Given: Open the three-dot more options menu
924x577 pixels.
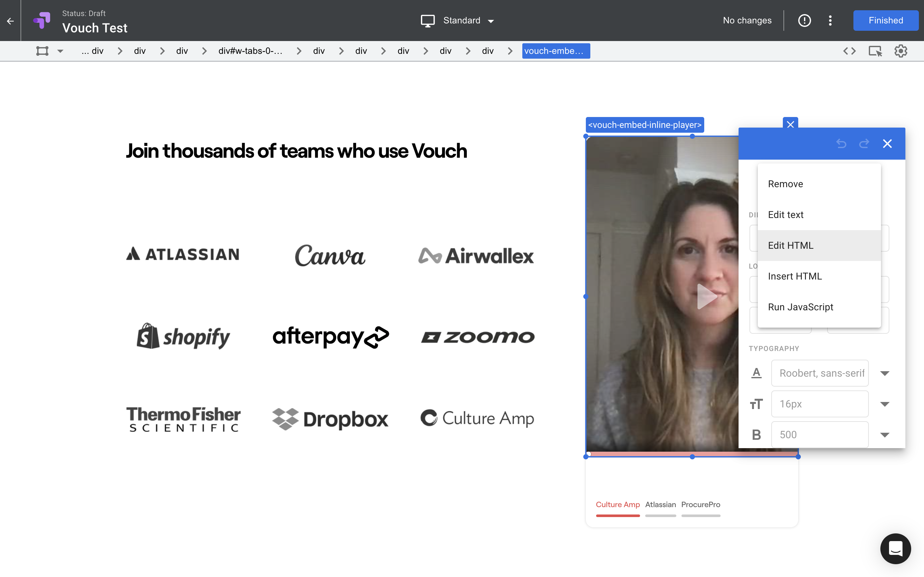Looking at the screenshot, I should click(830, 21).
